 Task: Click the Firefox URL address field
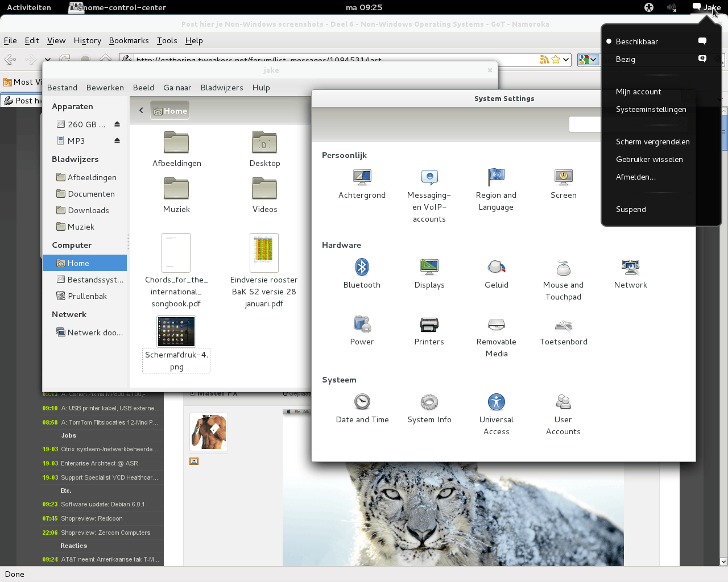[x=337, y=59]
